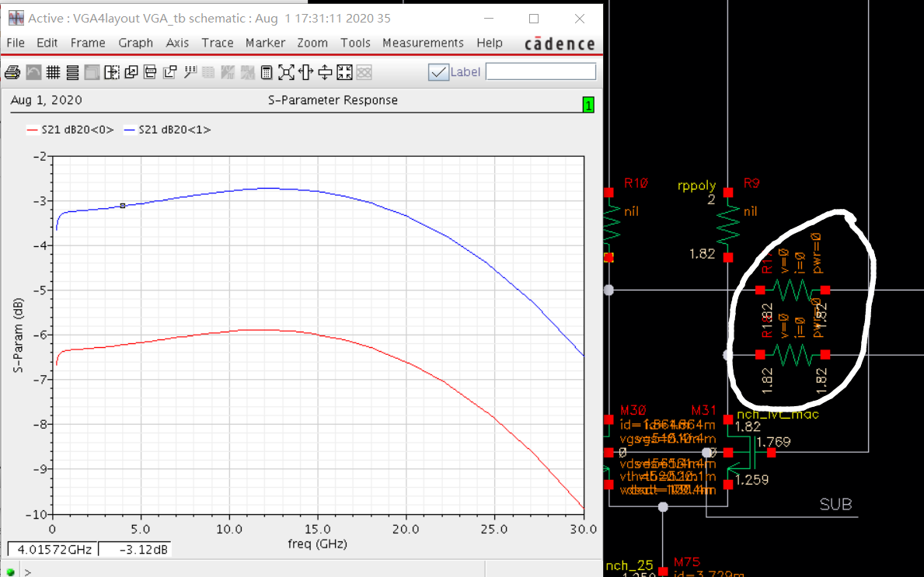
Task: Open the Frame menu
Action: (x=88, y=43)
